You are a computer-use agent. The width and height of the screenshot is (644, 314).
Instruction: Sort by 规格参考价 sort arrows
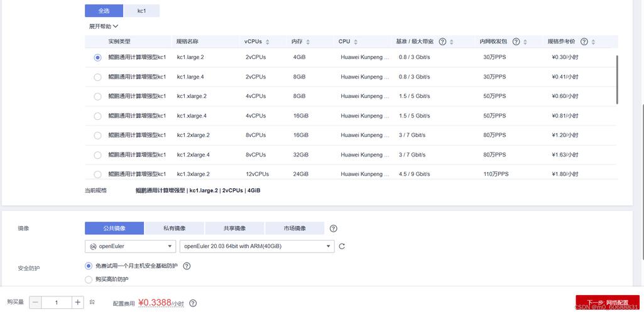pyautogui.click(x=594, y=42)
